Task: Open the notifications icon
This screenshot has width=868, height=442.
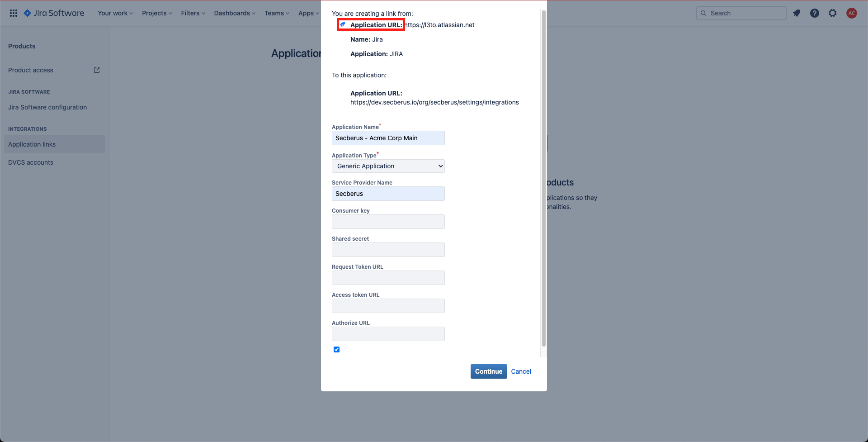Action: pyautogui.click(x=797, y=13)
